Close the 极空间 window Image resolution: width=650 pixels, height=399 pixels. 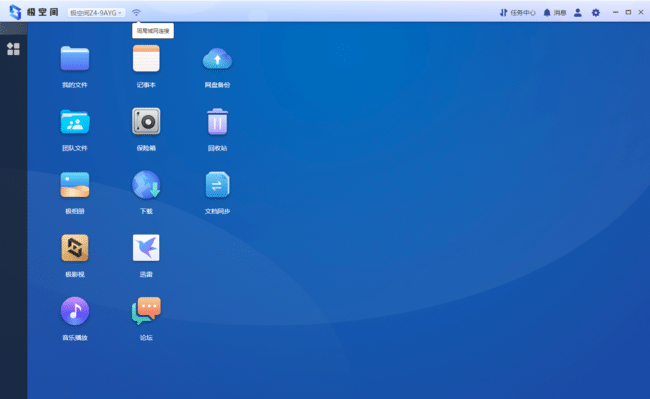[x=640, y=12]
